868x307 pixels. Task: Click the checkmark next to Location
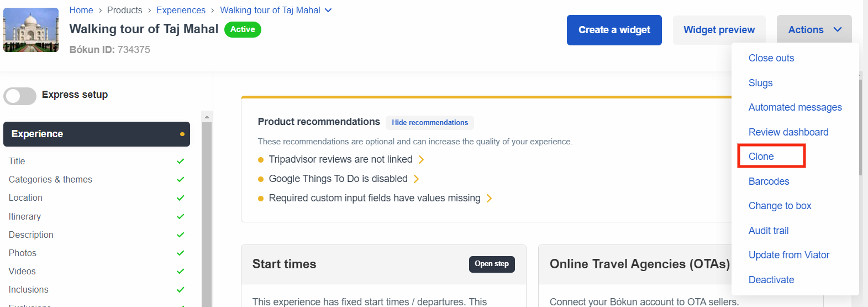pyautogui.click(x=180, y=198)
